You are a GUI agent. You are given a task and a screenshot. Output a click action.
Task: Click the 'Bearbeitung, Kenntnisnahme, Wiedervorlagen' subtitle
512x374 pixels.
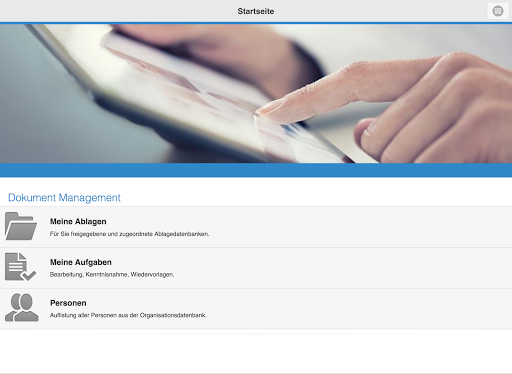coord(112,275)
